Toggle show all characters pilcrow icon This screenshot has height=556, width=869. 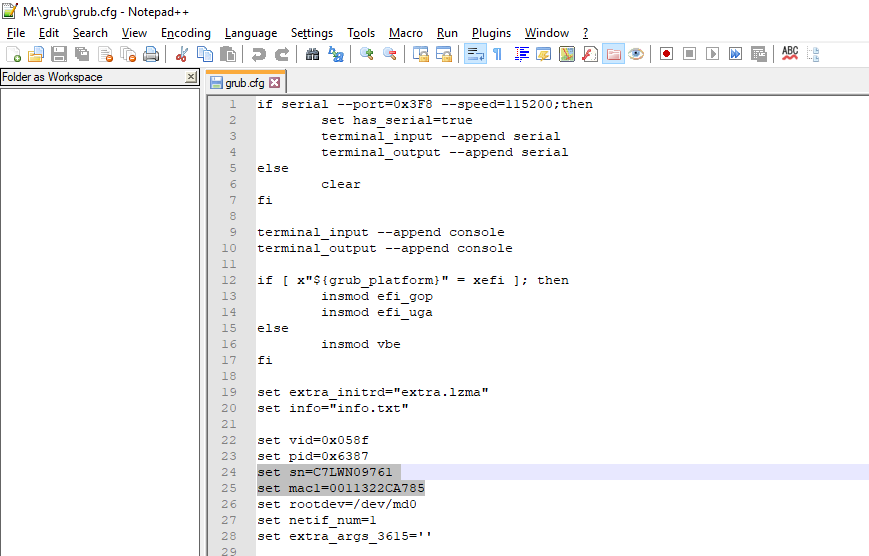coord(498,54)
